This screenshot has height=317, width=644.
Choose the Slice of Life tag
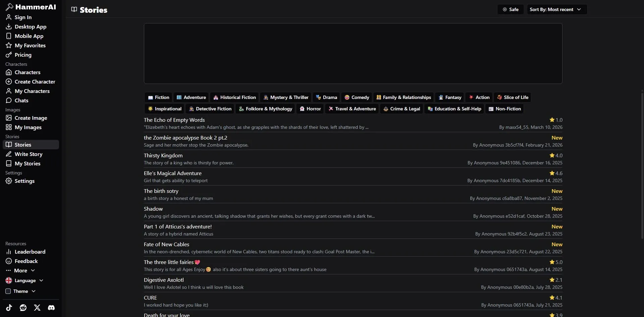tap(512, 97)
